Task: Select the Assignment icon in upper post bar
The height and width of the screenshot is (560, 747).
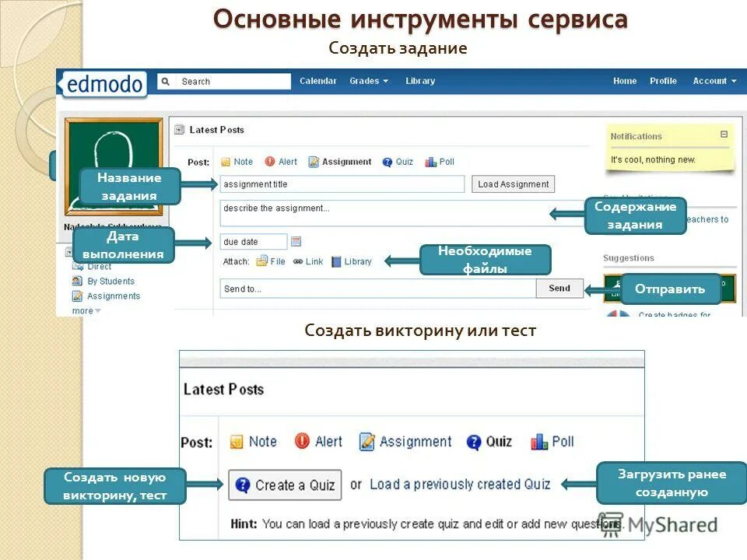Action: [314, 162]
